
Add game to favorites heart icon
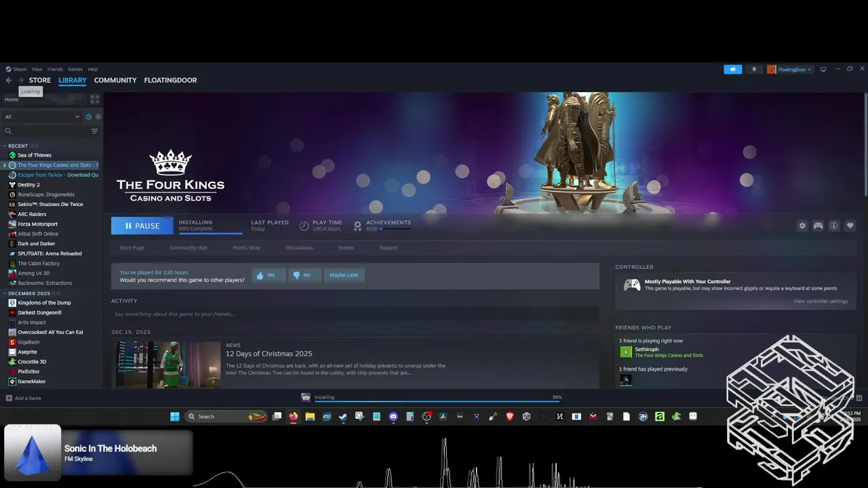pos(850,226)
